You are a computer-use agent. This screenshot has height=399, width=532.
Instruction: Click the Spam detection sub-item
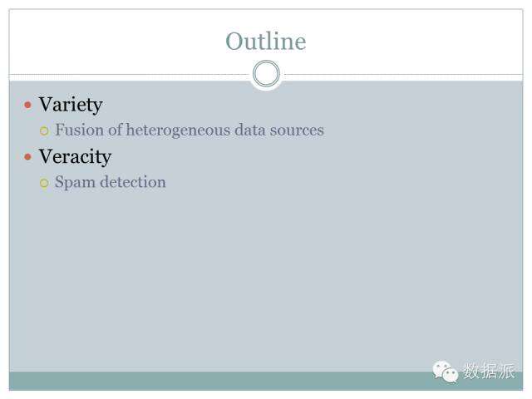pos(110,182)
